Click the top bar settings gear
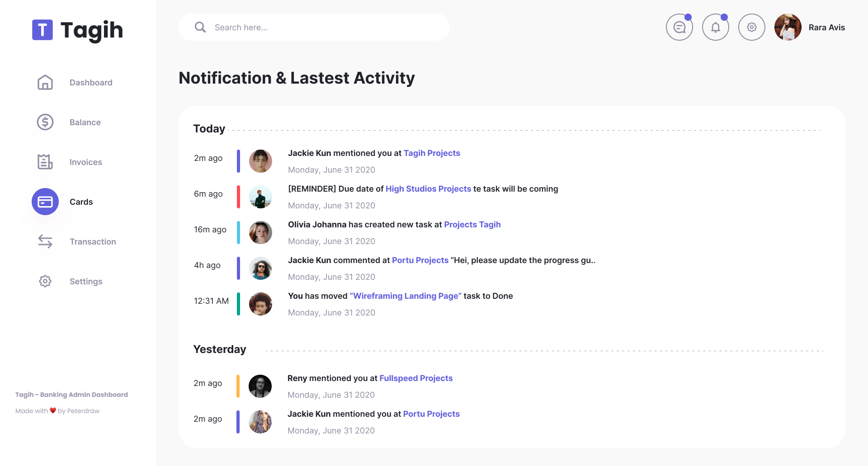This screenshot has height=466, width=868. [x=751, y=28]
